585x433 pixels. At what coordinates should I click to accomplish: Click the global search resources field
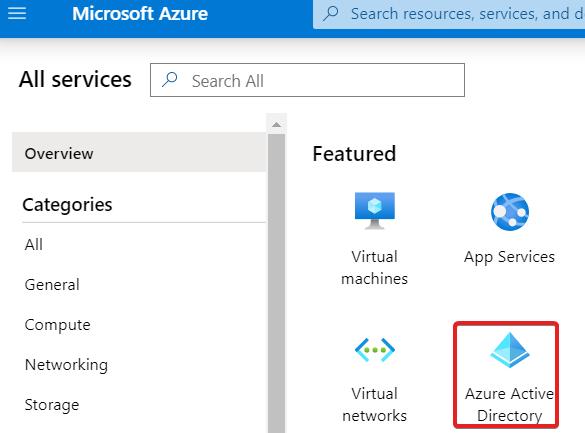point(449,14)
